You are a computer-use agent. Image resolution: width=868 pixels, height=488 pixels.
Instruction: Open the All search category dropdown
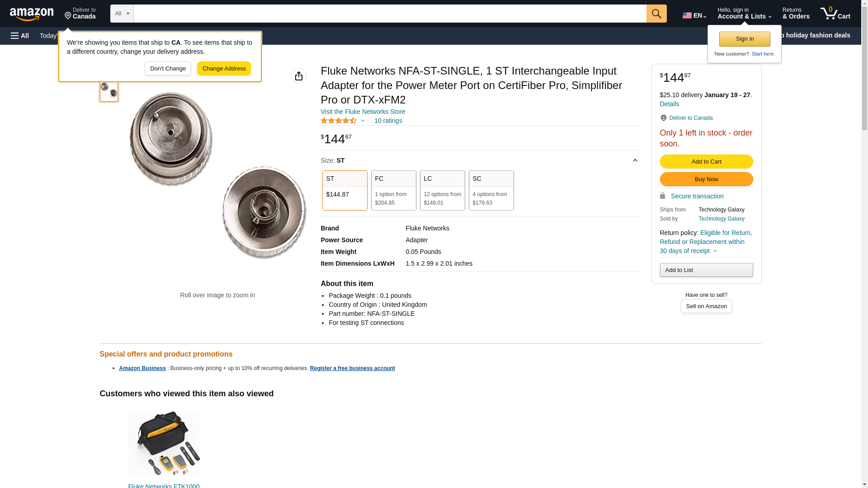point(122,14)
